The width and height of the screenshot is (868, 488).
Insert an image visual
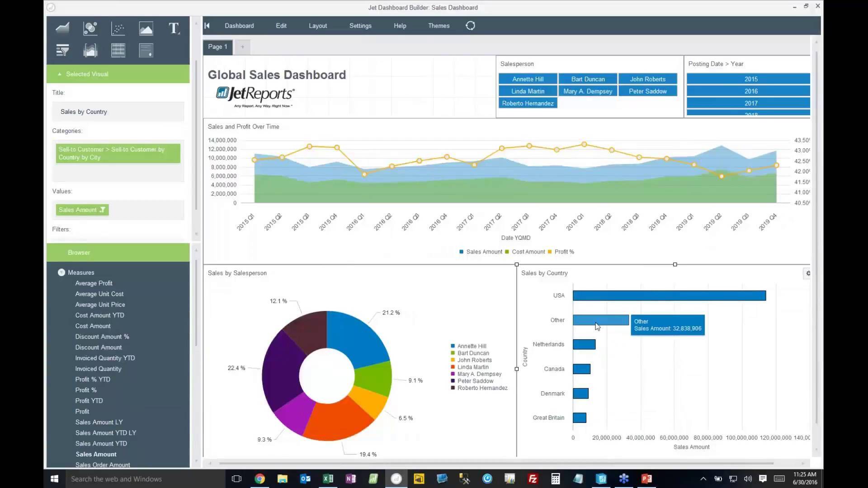click(x=146, y=28)
